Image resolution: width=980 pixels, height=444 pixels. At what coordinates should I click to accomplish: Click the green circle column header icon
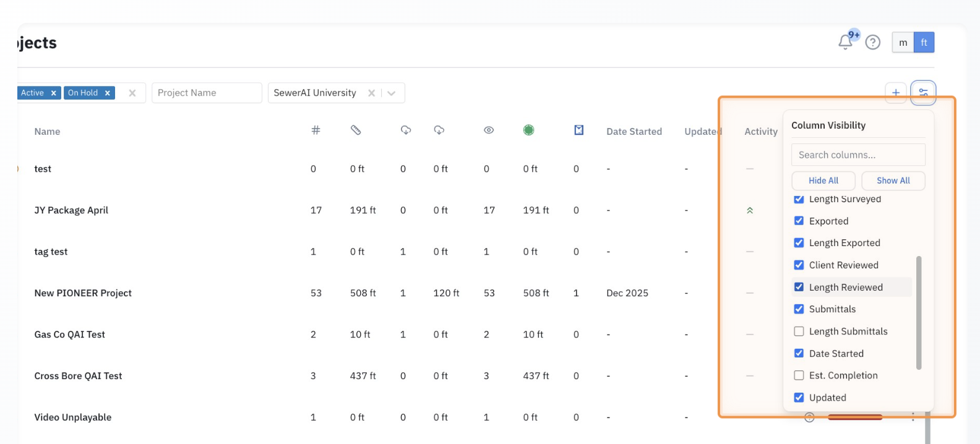point(528,130)
